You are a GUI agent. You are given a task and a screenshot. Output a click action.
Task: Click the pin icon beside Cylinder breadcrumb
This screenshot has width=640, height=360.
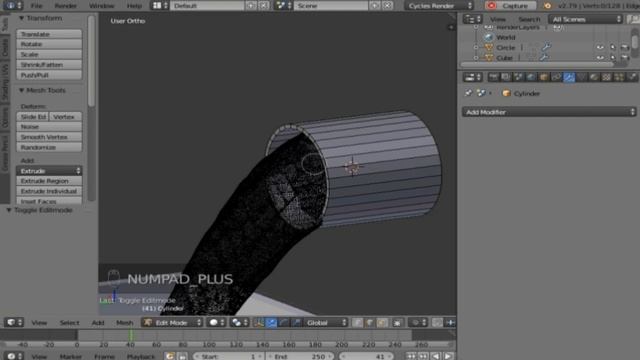[468, 93]
